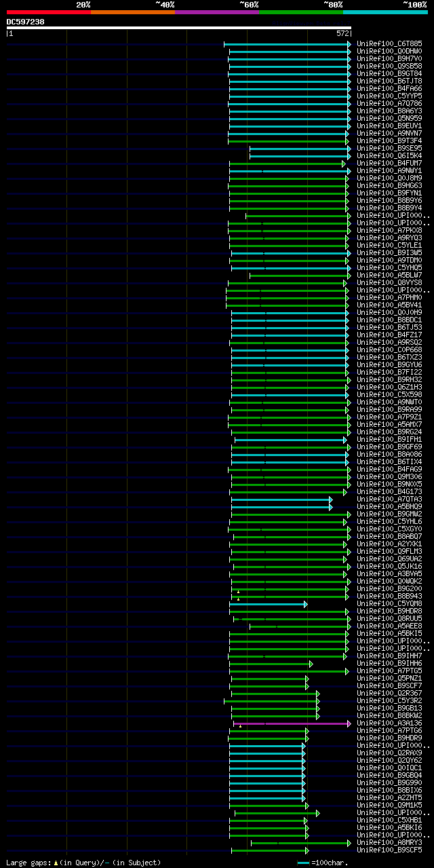Click the Large gaps legend text
The image size is (434, 868).
point(83,863)
